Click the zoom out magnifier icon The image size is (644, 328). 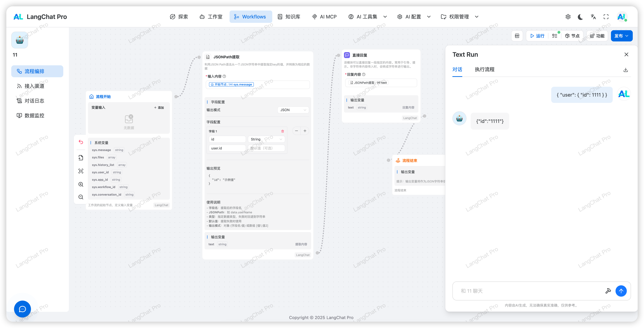81,197
